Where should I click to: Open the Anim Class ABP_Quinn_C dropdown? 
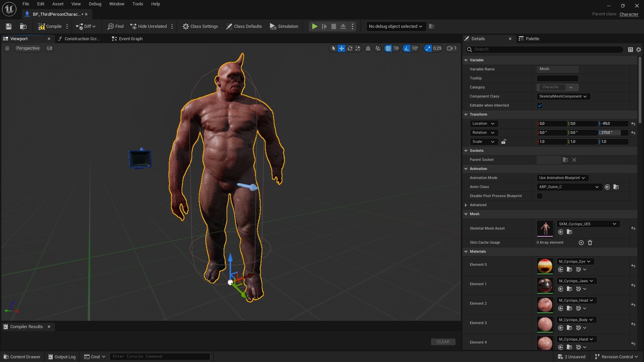[569, 187]
